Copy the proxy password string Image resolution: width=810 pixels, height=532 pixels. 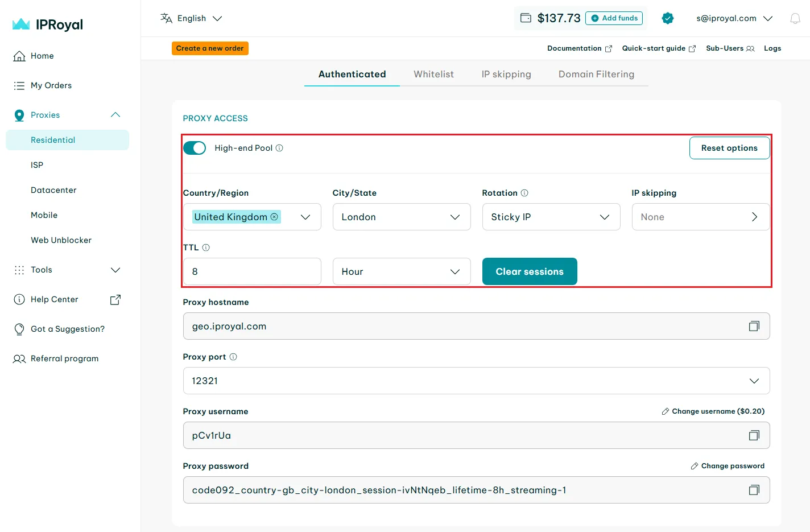point(754,490)
